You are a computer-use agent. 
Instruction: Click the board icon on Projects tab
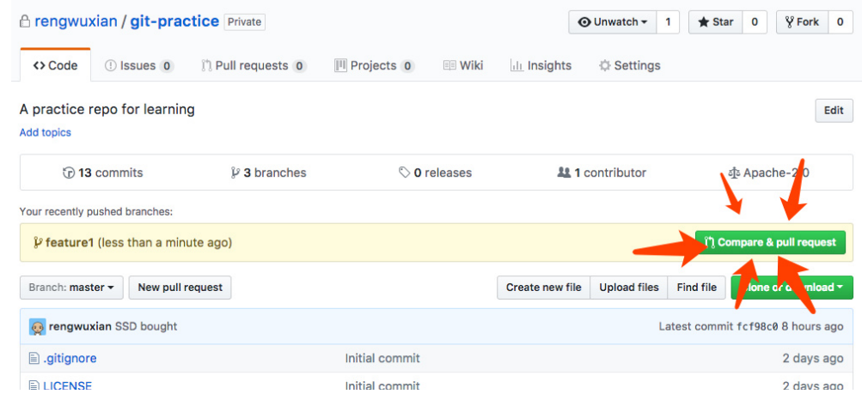340,66
